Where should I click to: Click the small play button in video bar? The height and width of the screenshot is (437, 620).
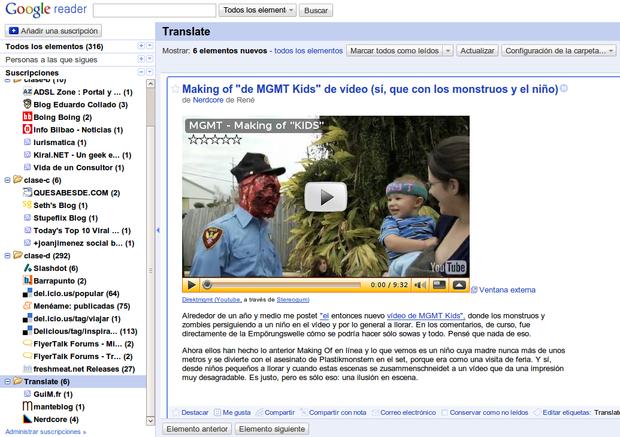pyautogui.click(x=191, y=285)
